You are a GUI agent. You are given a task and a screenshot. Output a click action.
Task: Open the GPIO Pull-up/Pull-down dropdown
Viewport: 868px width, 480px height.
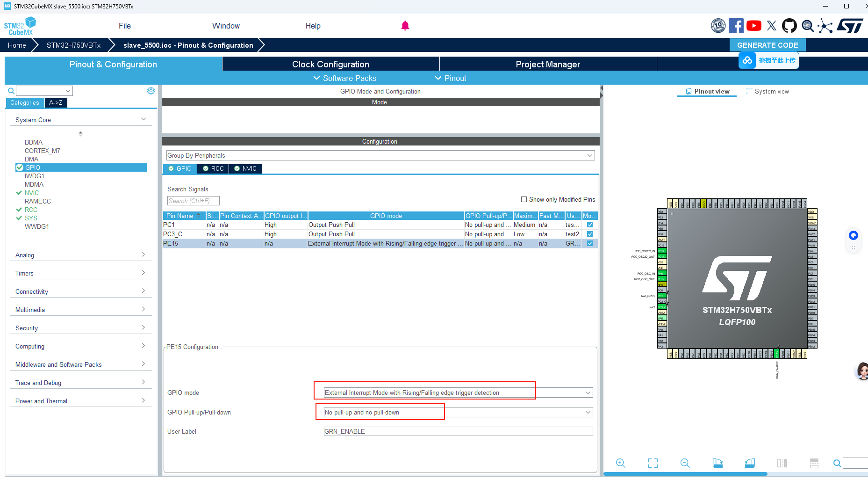[458, 412]
